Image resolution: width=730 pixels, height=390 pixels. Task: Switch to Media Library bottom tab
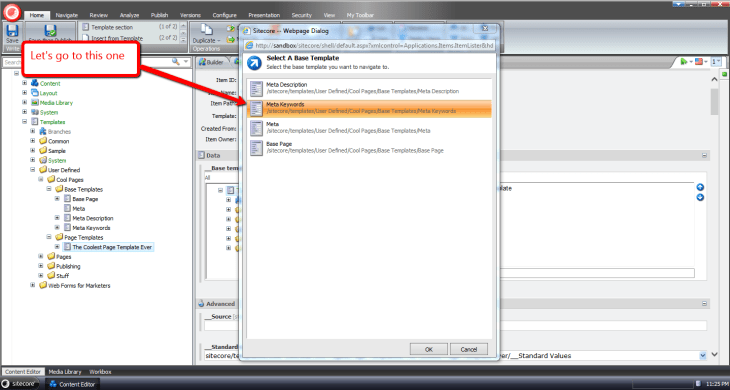(65, 372)
